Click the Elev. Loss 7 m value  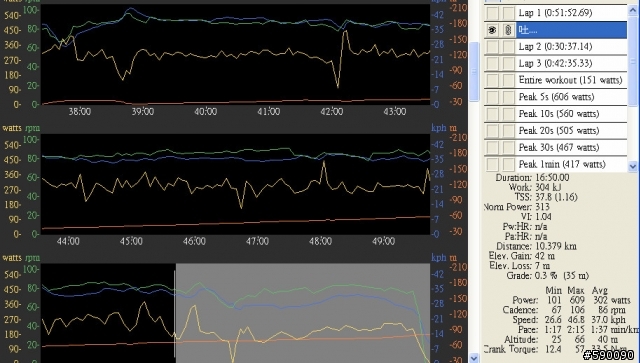(542, 266)
